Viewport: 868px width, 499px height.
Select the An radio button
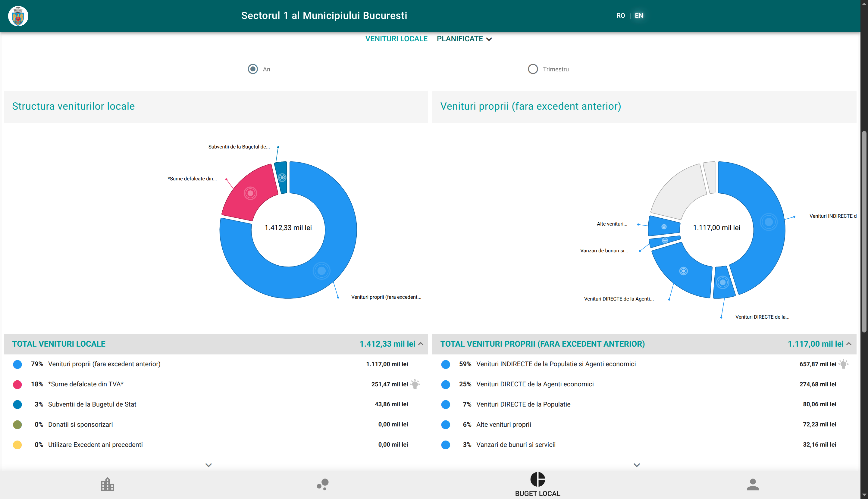tap(253, 69)
